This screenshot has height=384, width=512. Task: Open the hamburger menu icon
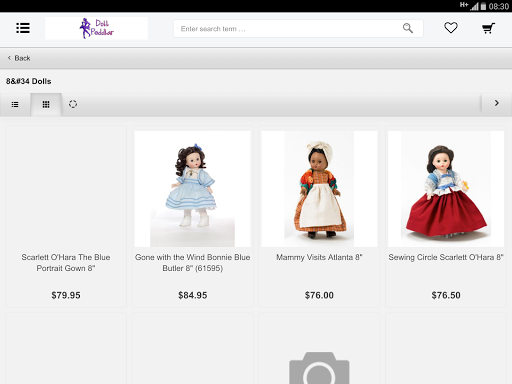tap(23, 28)
